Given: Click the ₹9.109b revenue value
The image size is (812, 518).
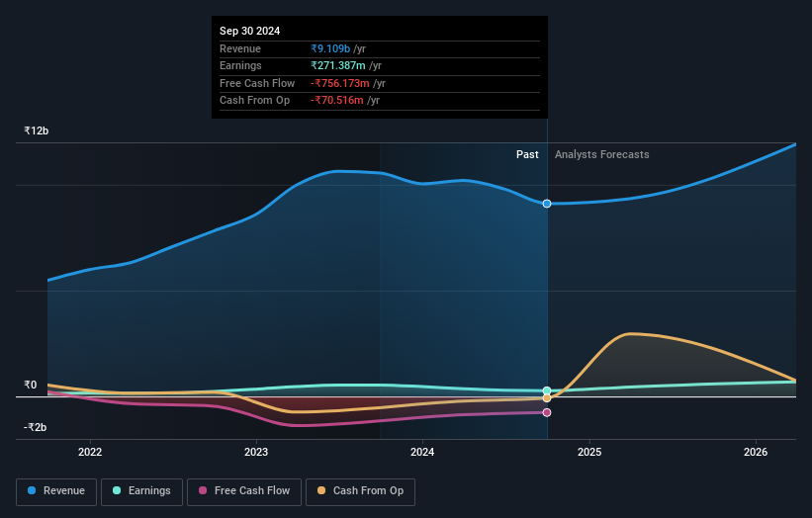Looking at the screenshot, I should (x=330, y=48).
